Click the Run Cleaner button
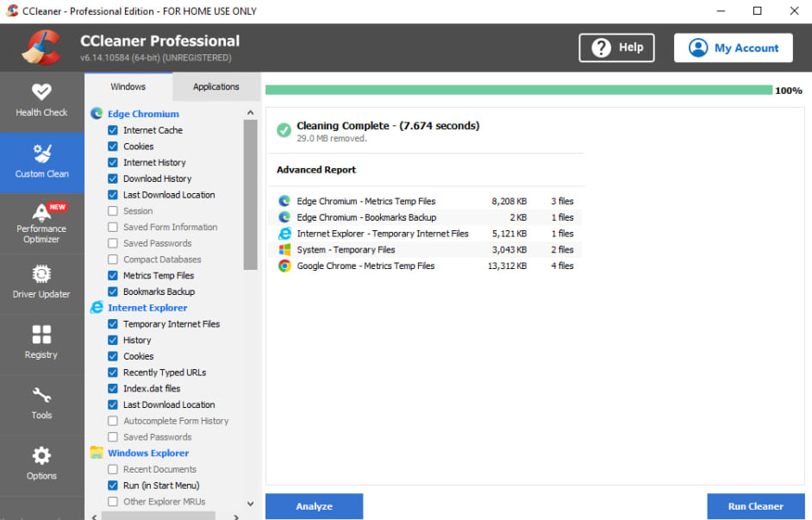This screenshot has width=812, height=520. click(x=756, y=506)
